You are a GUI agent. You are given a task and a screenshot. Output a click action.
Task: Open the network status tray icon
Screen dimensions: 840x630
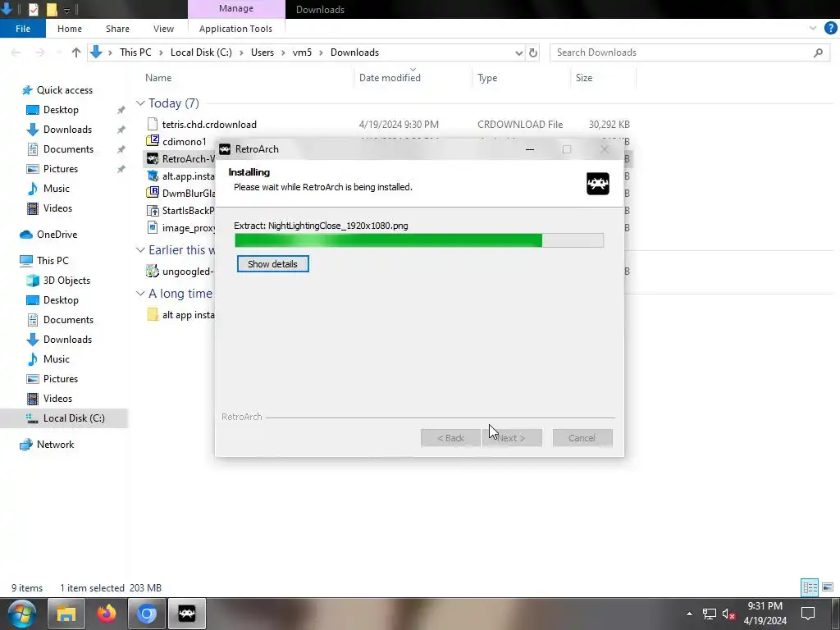pos(710,614)
